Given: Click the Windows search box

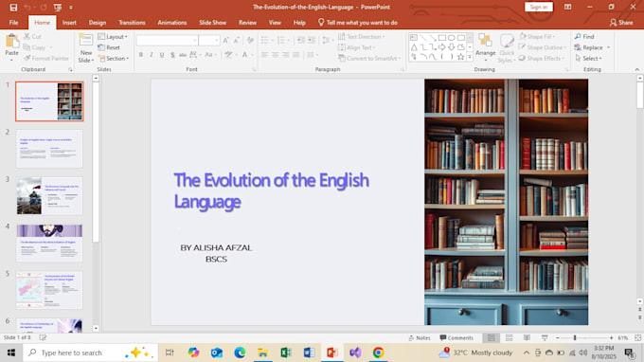Looking at the screenshot, I should click(90, 353).
